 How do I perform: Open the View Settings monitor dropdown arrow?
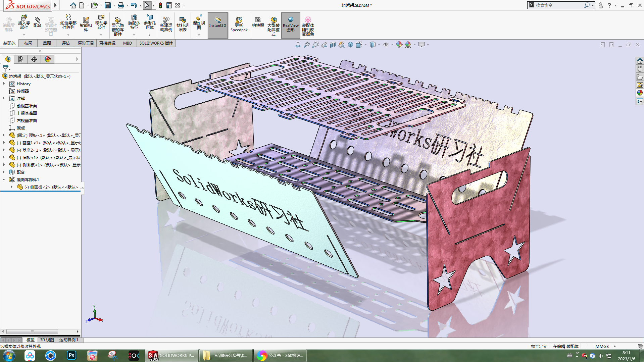[x=428, y=45]
